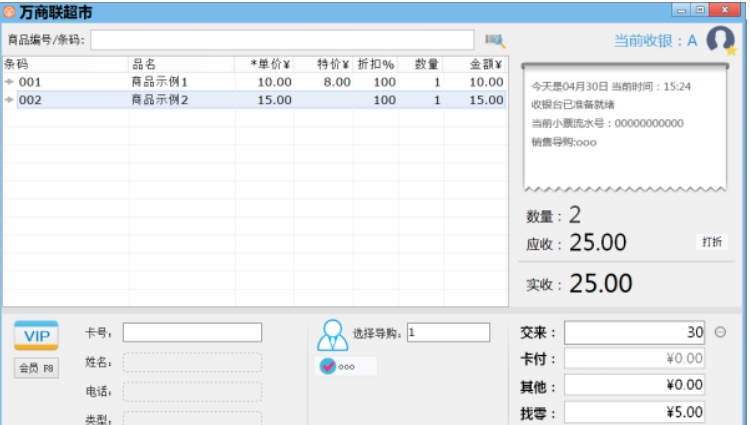750x425 pixels.
Task: Click the 打折 discount button
Action: coord(712,242)
